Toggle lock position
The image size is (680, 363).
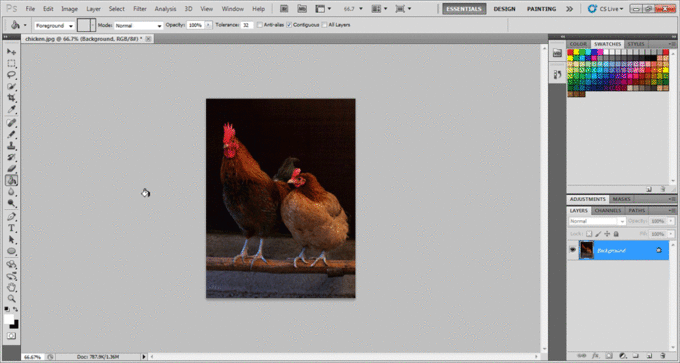[x=607, y=234]
